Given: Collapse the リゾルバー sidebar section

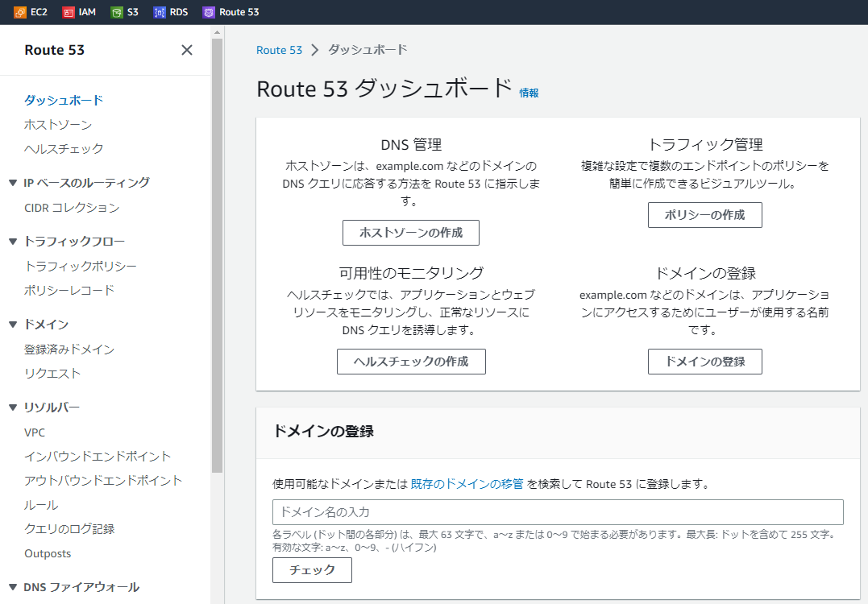Looking at the screenshot, I should tap(13, 407).
